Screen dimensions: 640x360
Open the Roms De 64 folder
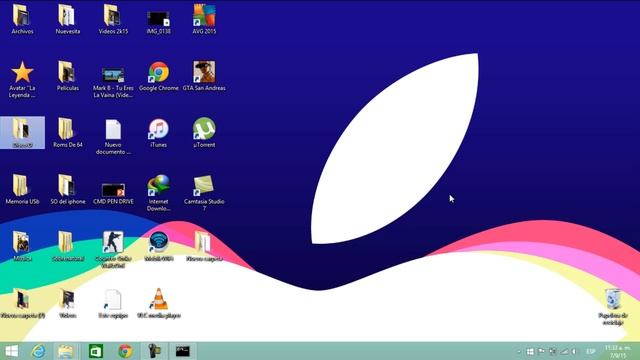pyautogui.click(x=68, y=133)
